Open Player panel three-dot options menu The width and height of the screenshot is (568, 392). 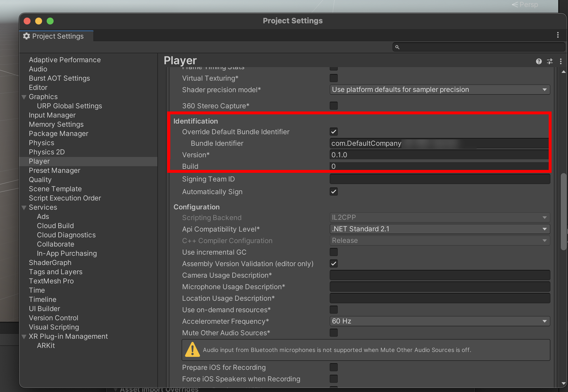pyautogui.click(x=561, y=61)
